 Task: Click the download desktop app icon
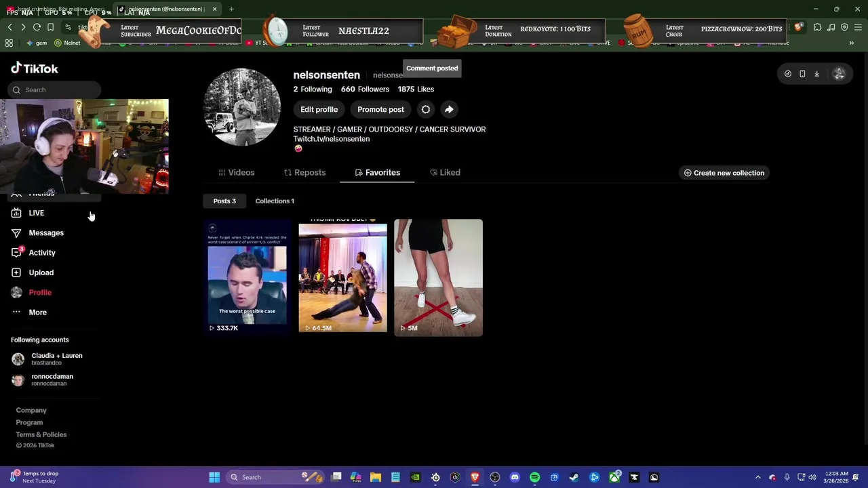816,74
